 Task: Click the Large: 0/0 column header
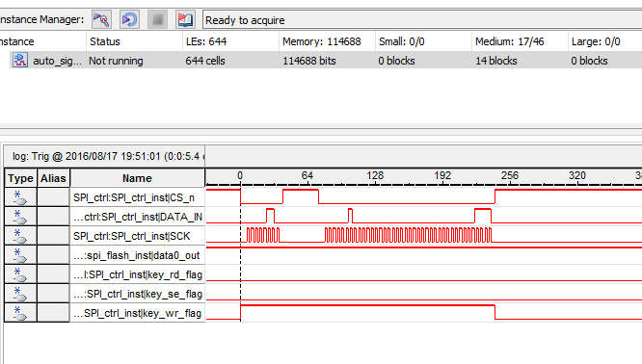pos(605,41)
